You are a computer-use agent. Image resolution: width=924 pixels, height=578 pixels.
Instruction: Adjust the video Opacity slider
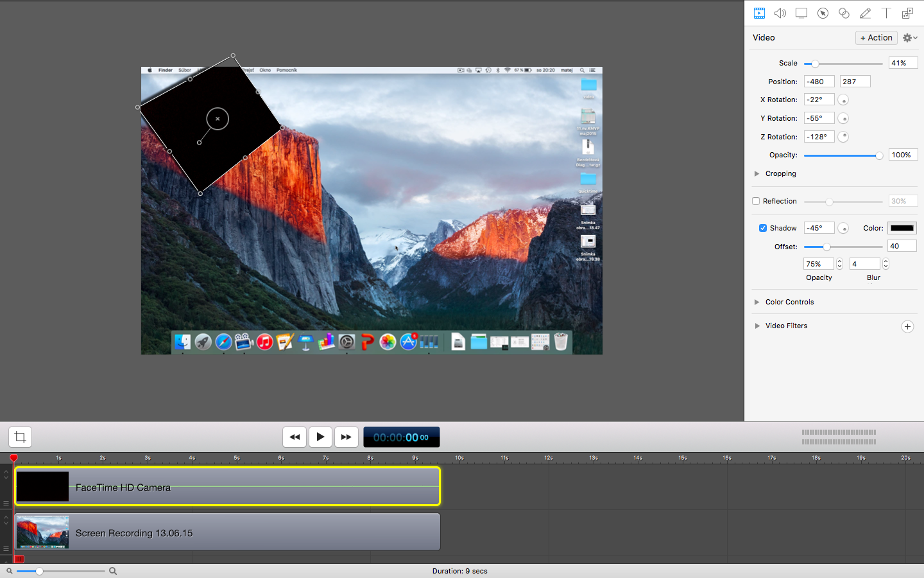pyautogui.click(x=843, y=155)
